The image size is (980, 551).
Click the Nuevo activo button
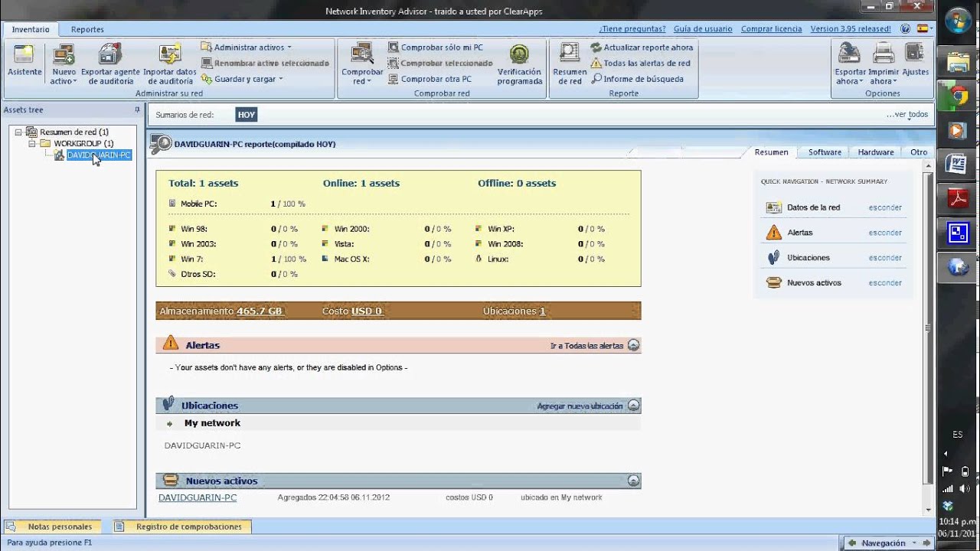64,65
